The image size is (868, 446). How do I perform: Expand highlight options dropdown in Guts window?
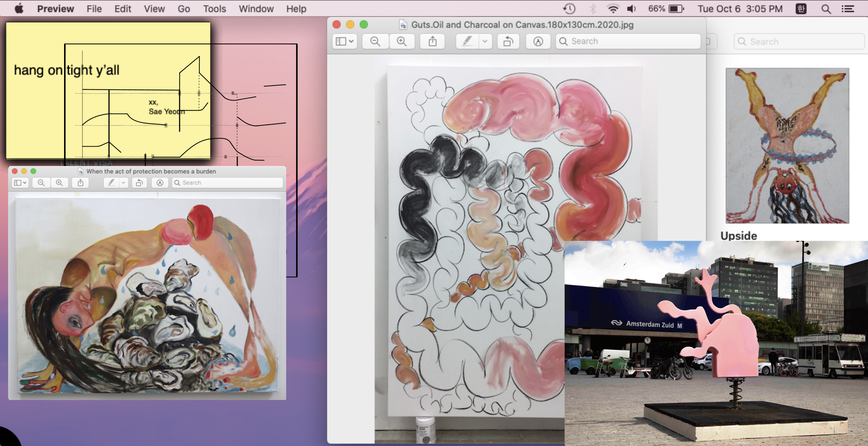tap(485, 41)
